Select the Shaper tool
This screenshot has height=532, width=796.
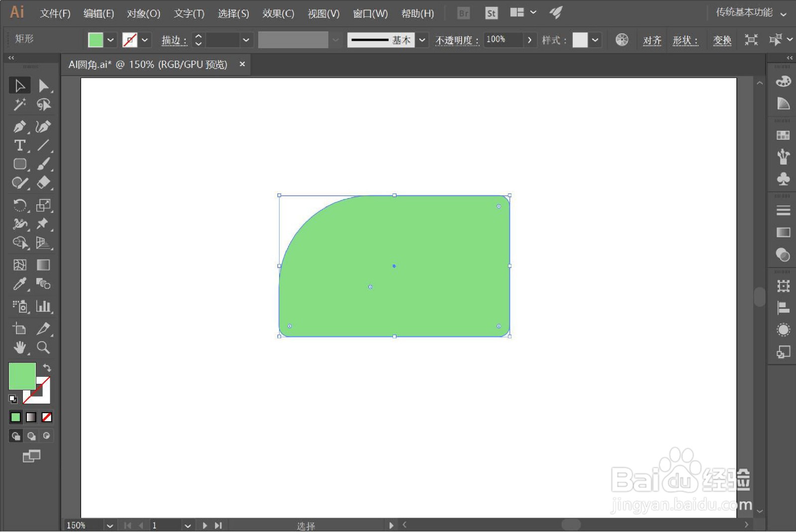20,183
